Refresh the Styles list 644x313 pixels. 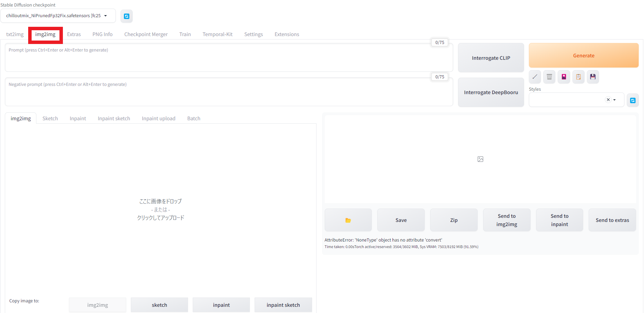click(633, 100)
